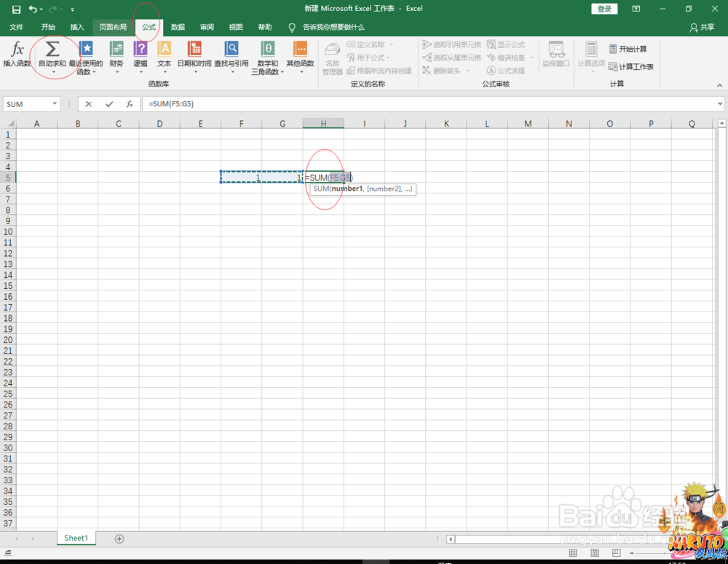Click the 登录 sign-in button
728x564 pixels.
(604, 9)
